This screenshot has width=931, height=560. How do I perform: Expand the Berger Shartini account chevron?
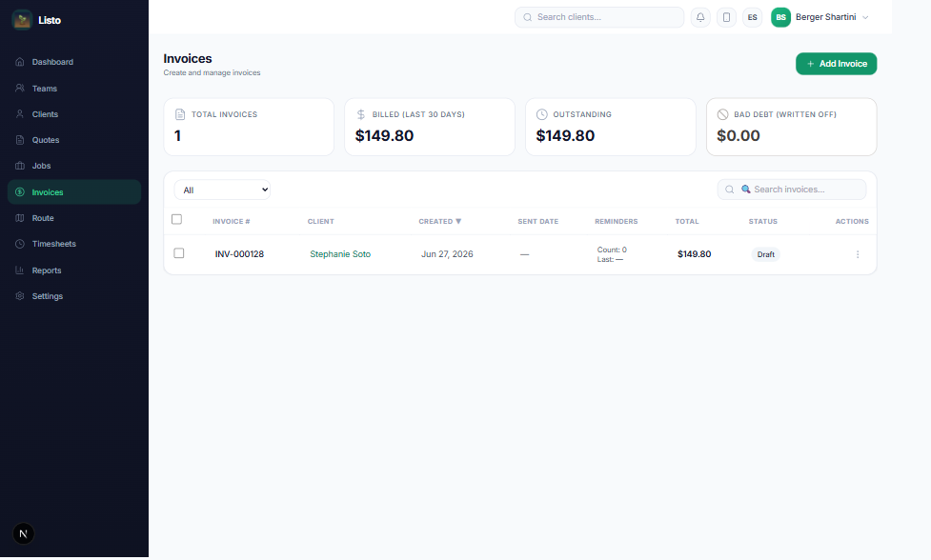(x=865, y=17)
